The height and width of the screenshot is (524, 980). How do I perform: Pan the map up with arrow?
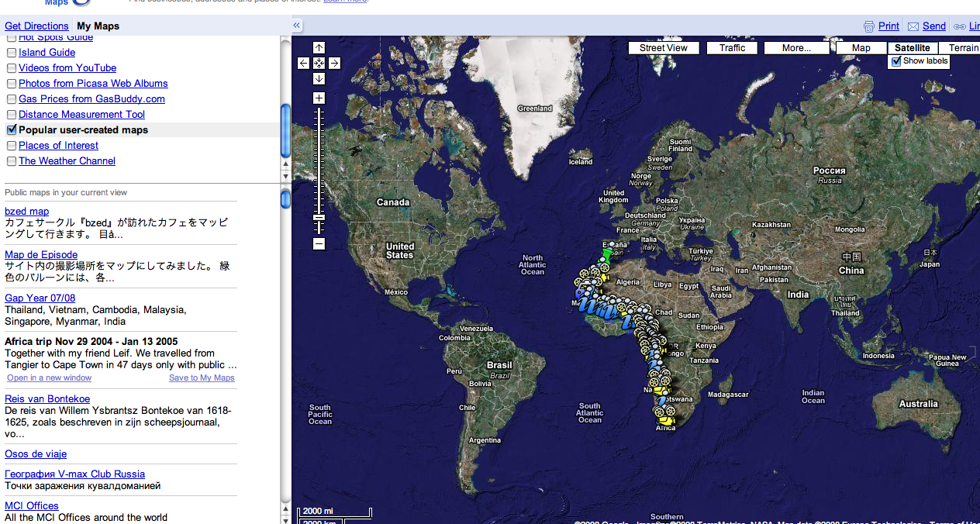[x=319, y=48]
